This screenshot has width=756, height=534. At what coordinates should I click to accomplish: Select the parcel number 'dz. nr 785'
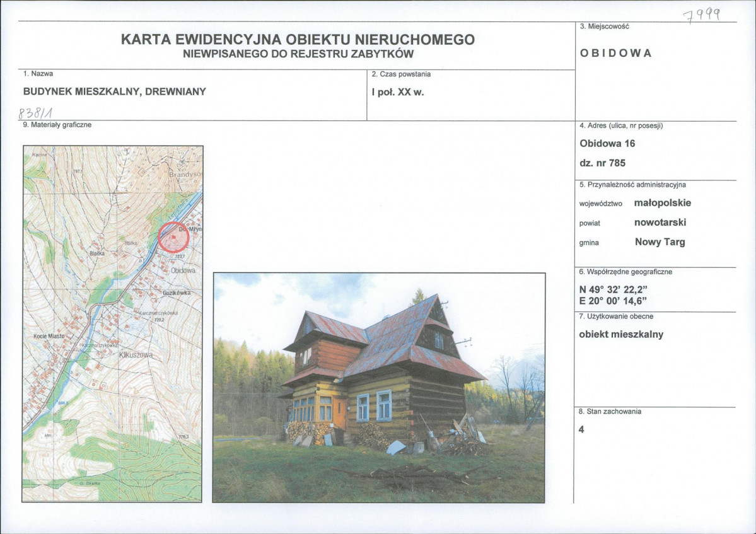[x=602, y=163]
